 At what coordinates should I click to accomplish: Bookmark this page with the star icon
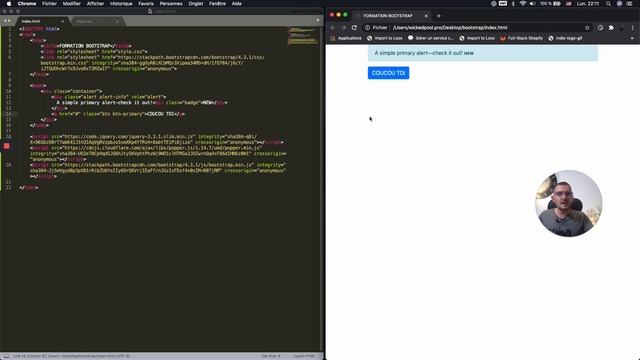(587, 28)
